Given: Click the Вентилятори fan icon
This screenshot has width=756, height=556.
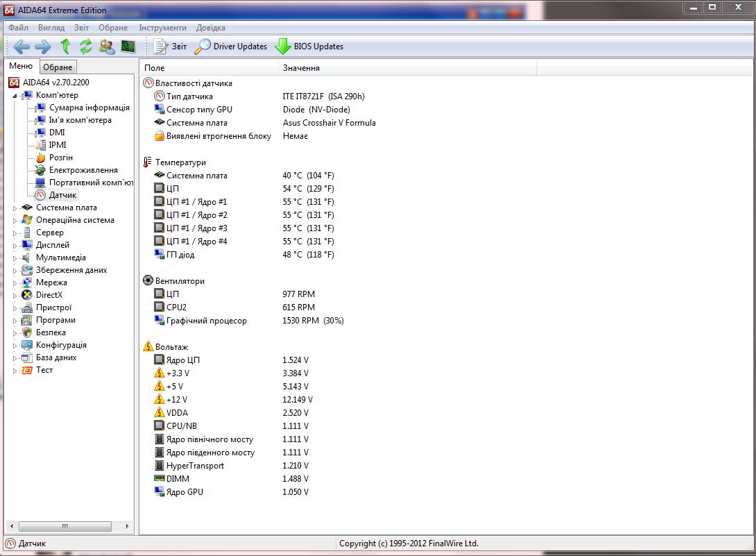Looking at the screenshot, I should [x=148, y=280].
